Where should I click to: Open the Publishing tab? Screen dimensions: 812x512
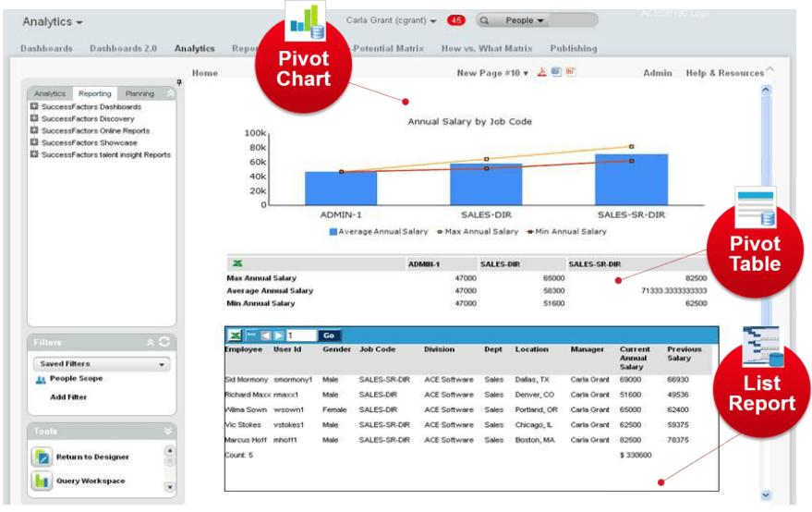[x=574, y=49]
